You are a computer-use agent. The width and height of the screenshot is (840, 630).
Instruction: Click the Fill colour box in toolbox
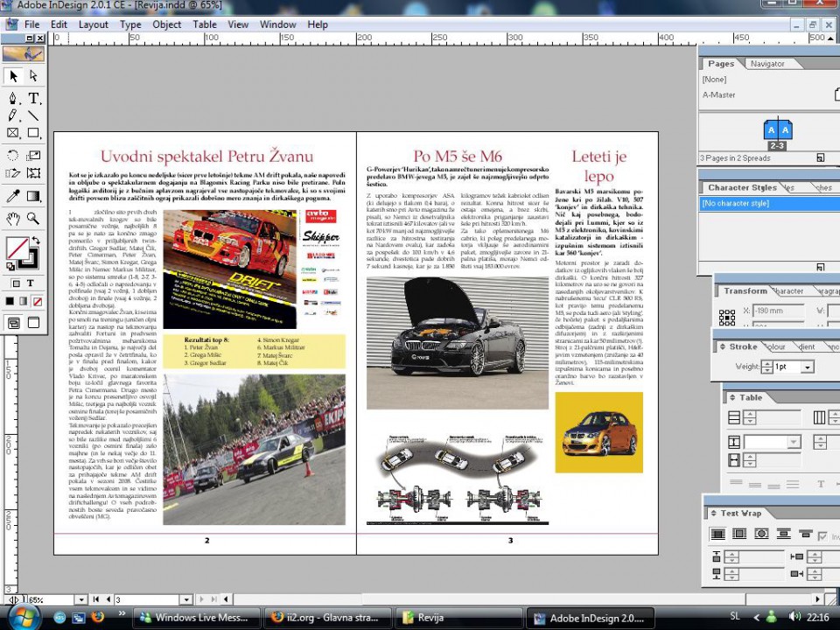[x=17, y=248]
